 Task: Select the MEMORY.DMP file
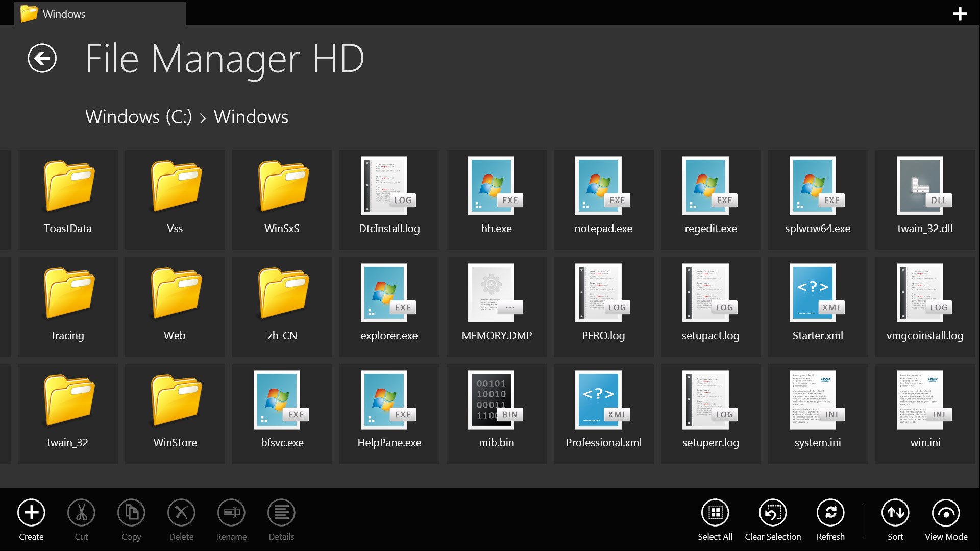point(496,307)
